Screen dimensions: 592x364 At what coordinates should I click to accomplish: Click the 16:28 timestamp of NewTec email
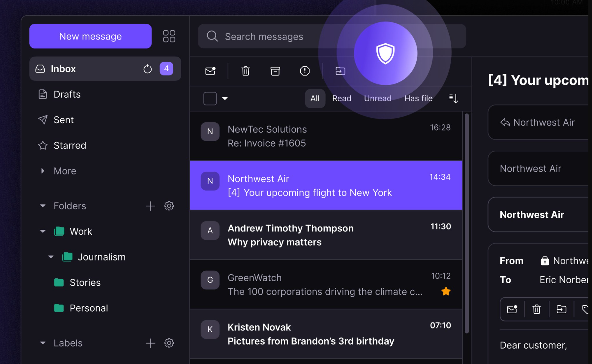[440, 128]
